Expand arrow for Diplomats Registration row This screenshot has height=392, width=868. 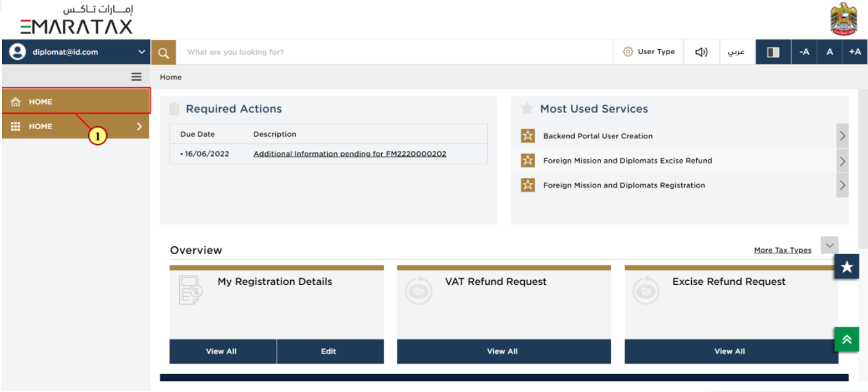842,185
